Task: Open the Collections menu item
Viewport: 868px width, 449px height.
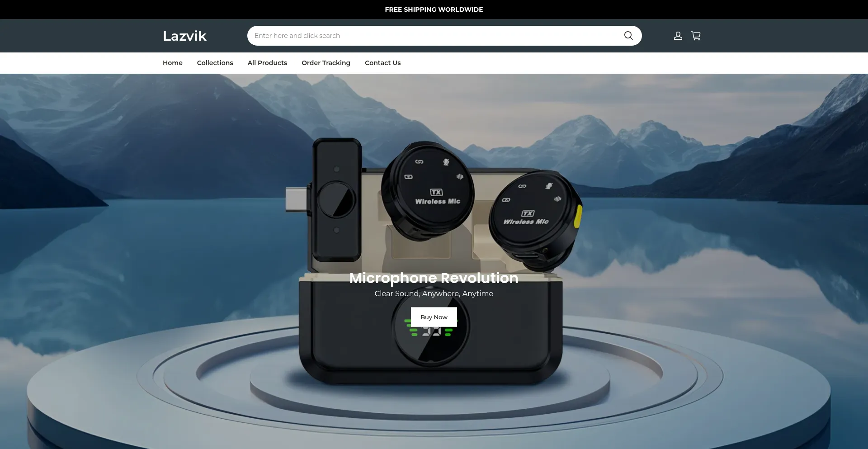Action: click(215, 63)
